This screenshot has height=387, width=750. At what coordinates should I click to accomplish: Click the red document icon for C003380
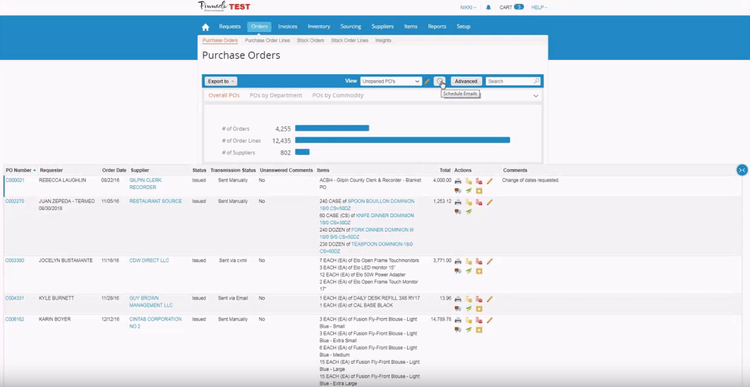(x=479, y=262)
